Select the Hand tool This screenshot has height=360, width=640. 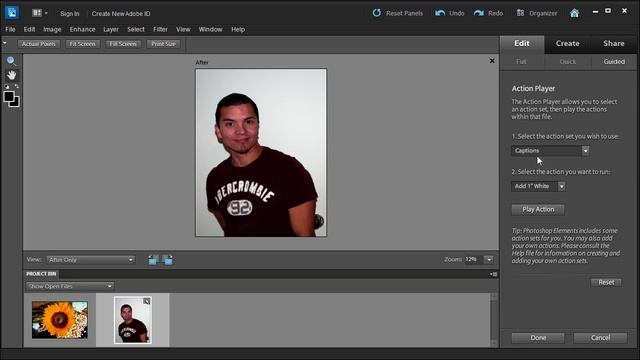(x=11, y=75)
